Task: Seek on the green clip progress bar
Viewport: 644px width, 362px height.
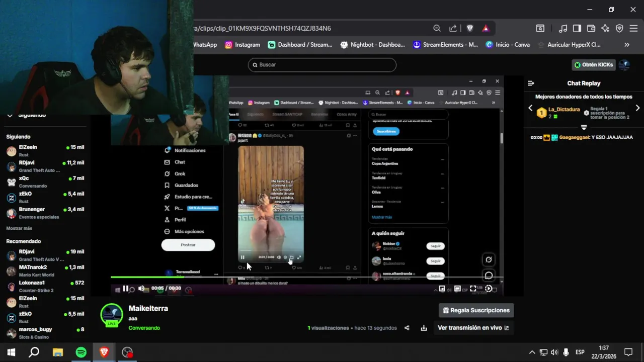Action: pyautogui.click(x=307, y=277)
